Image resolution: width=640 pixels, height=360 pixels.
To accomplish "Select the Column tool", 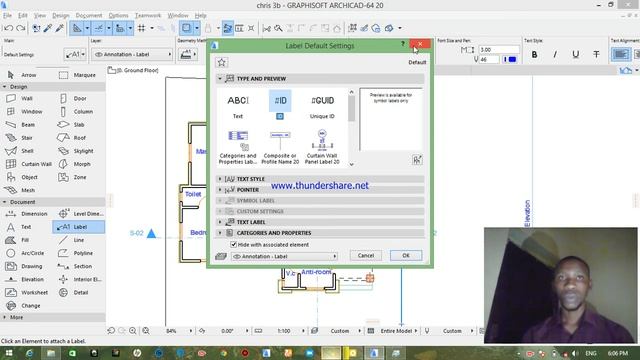I will pyautogui.click(x=78, y=111).
